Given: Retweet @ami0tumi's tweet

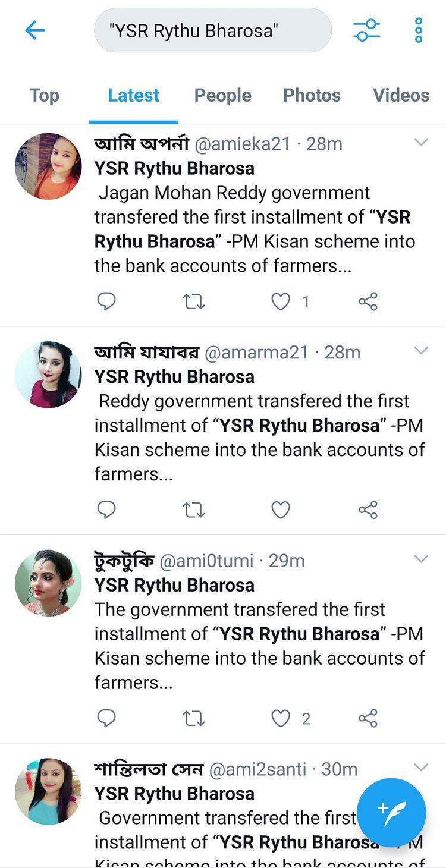Looking at the screenshot, I should 193,718.
